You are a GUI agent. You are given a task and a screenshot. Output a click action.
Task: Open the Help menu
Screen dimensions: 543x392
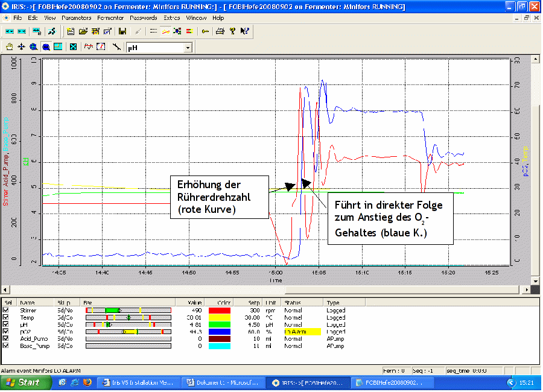(218, 18)
